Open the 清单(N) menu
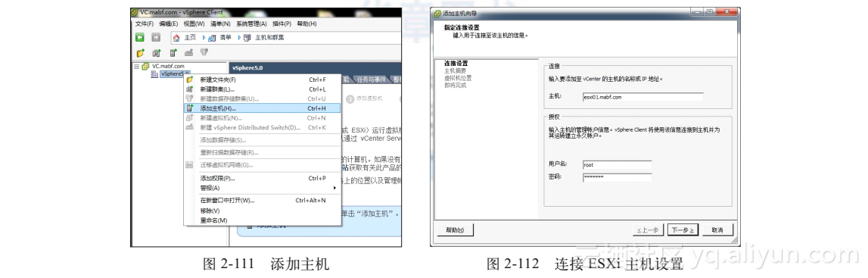This screenshot has width=868, height=278. (219, 23)
